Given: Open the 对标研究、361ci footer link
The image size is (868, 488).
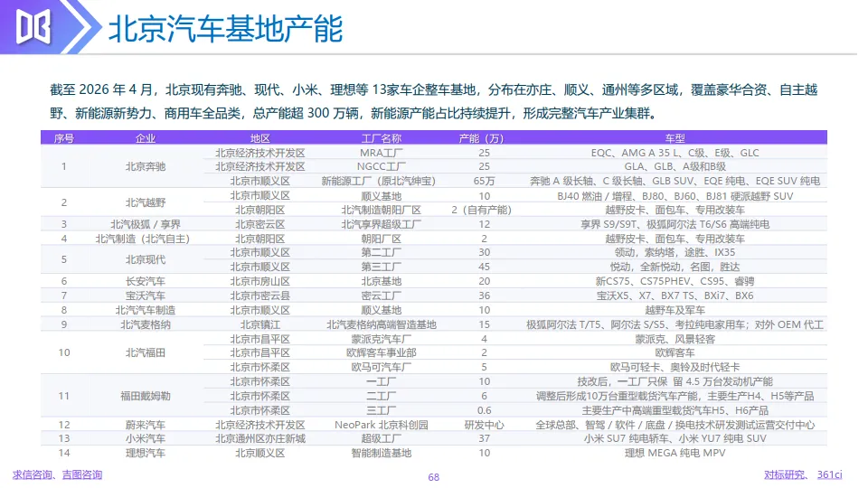Looking at the screenshot, I should click(803, 474).
